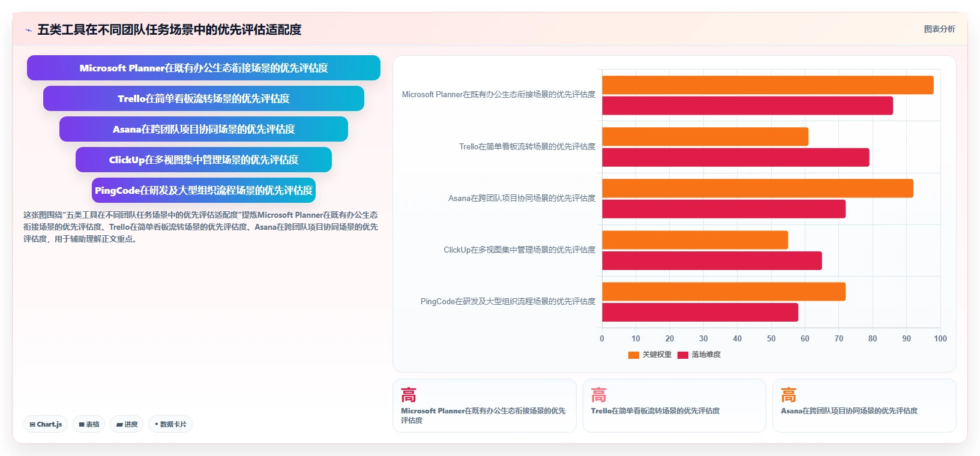Click the 表格 tag chip
This screenshot has width=980, height=456.
tap(89, 424)
